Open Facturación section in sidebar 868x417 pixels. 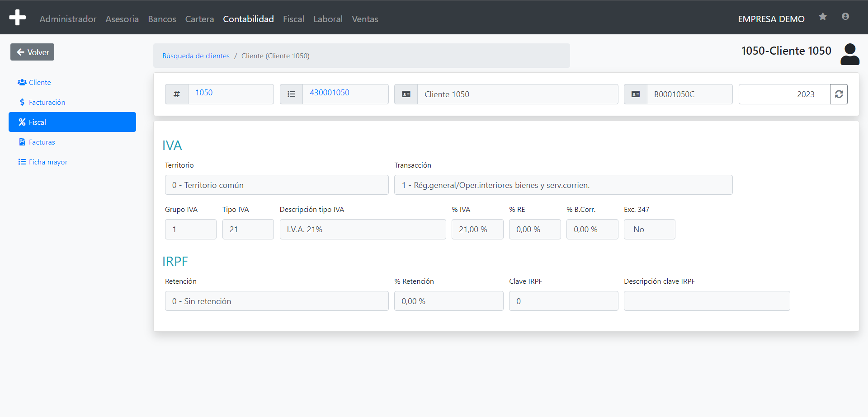pyautogui.click(x=72, y=102)
